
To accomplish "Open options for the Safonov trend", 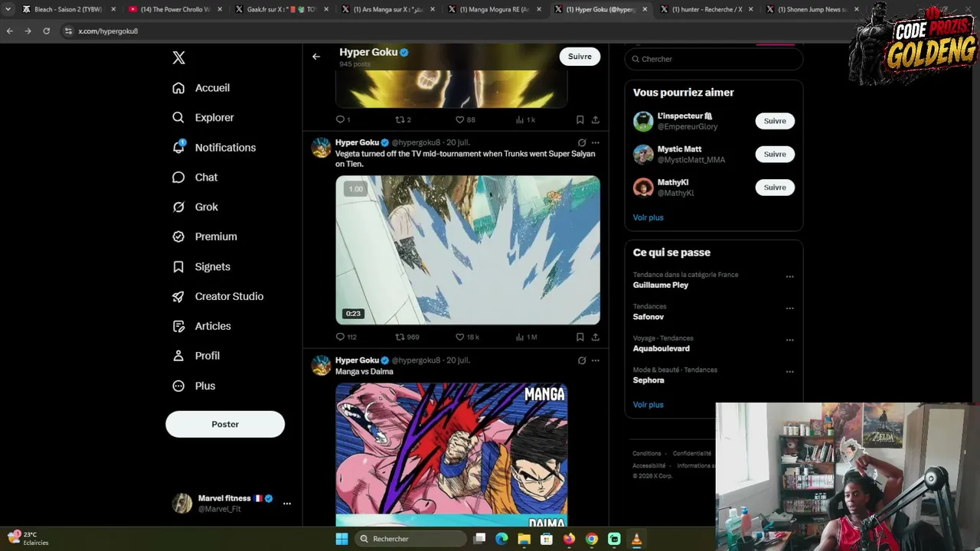I will [x=789, y=308].
